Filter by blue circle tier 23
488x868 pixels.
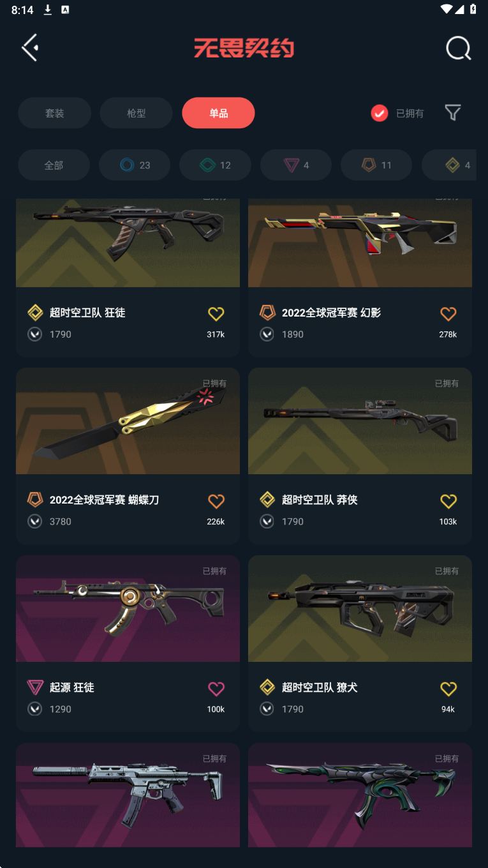coord(135,165)
